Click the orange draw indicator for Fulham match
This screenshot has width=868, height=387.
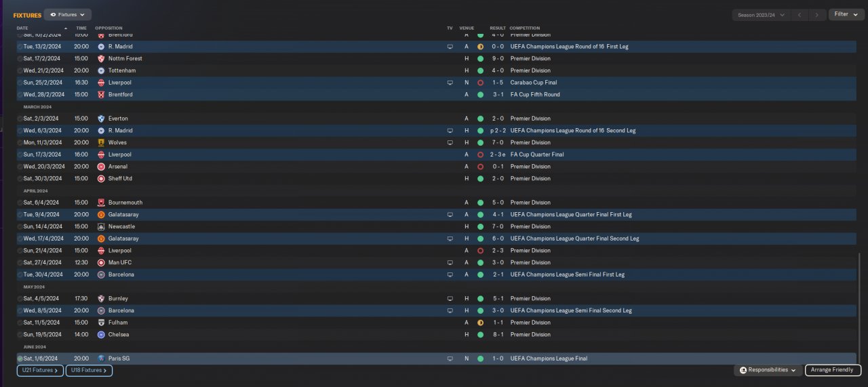click(480, 323)
